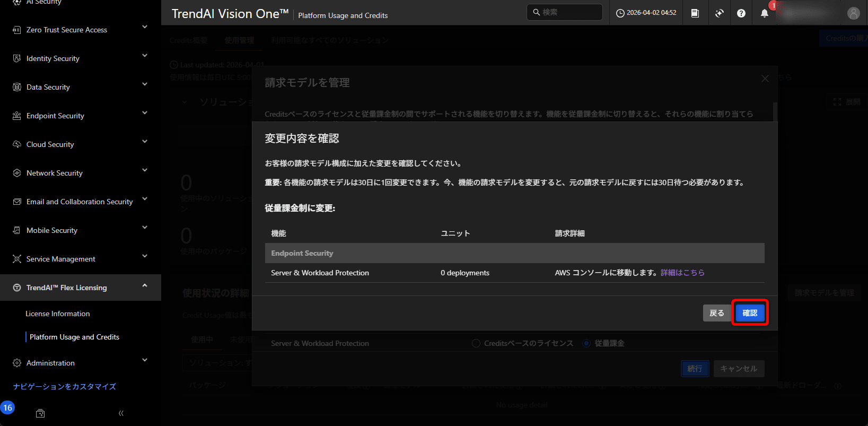This screenshot has height=426, width=868.
Task: Collapse the sidebar with double-arrow icon
Action: click(121, 413)
